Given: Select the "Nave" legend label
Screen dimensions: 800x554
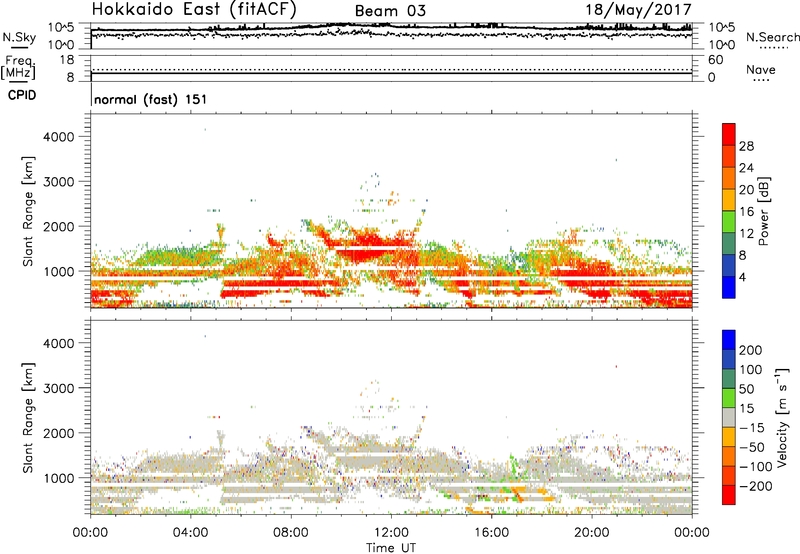Looking at the screenshot, I should point(761,70).
